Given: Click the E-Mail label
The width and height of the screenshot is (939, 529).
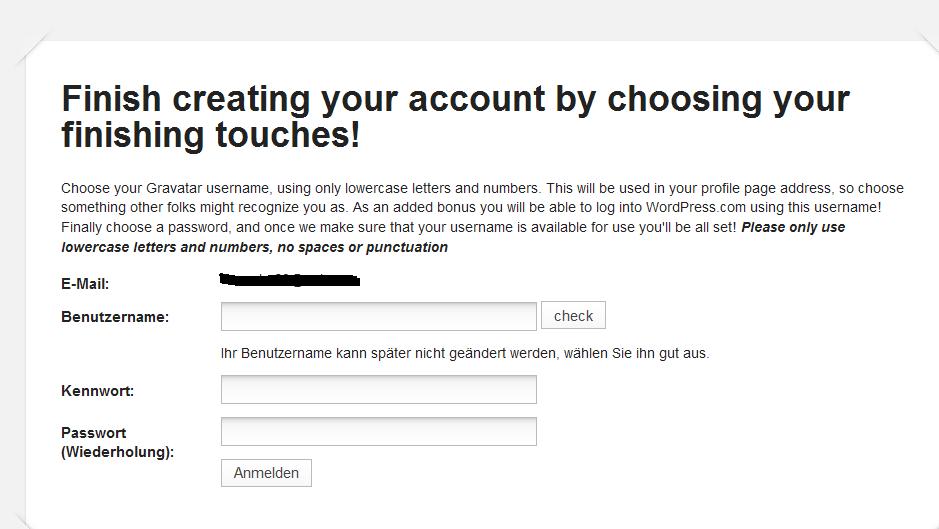Looking at the screenshot, I should pos(85,284).
